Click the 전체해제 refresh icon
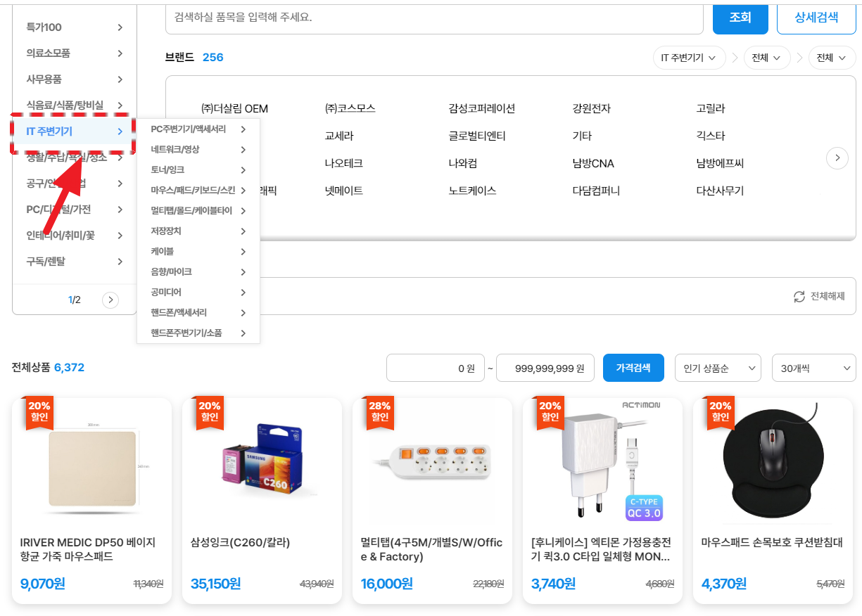 click(x=799, y=297)
